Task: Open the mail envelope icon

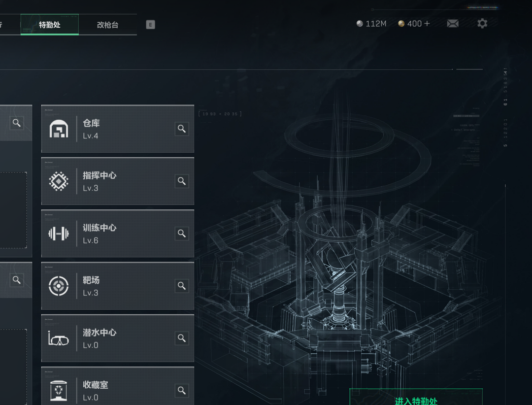Action: pyautogui.click(x=453, y=24)
